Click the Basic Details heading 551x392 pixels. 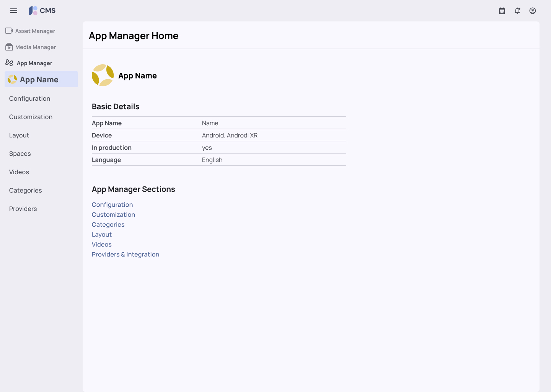click(116, 106)
